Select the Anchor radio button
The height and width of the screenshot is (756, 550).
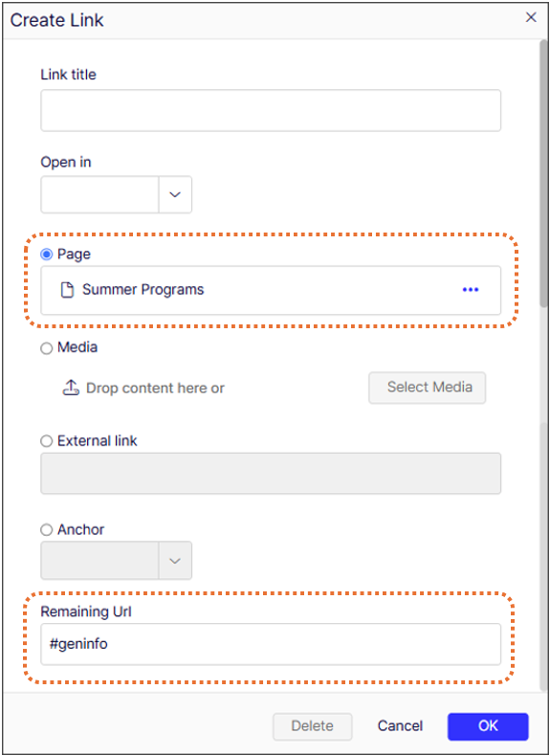point(46,530)
